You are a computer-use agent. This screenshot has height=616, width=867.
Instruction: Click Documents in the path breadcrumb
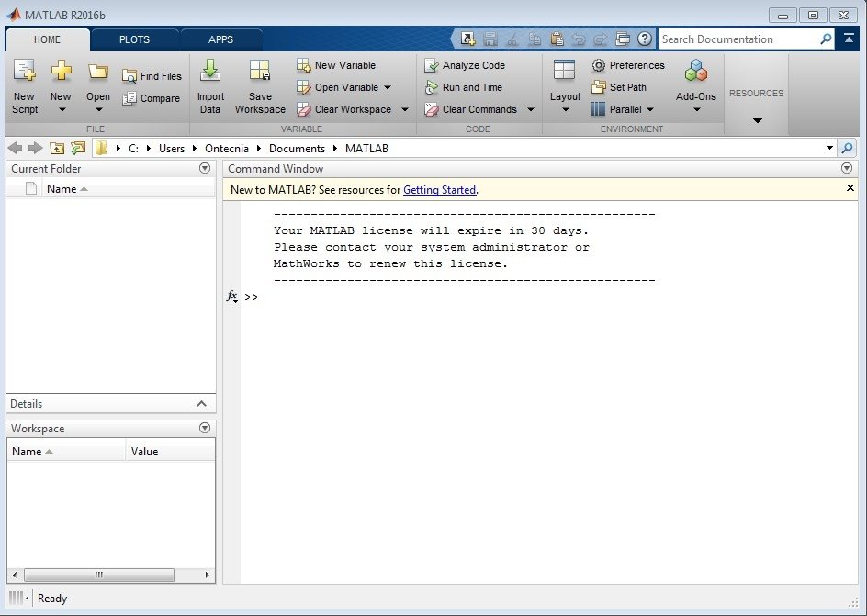click(297, 149)
